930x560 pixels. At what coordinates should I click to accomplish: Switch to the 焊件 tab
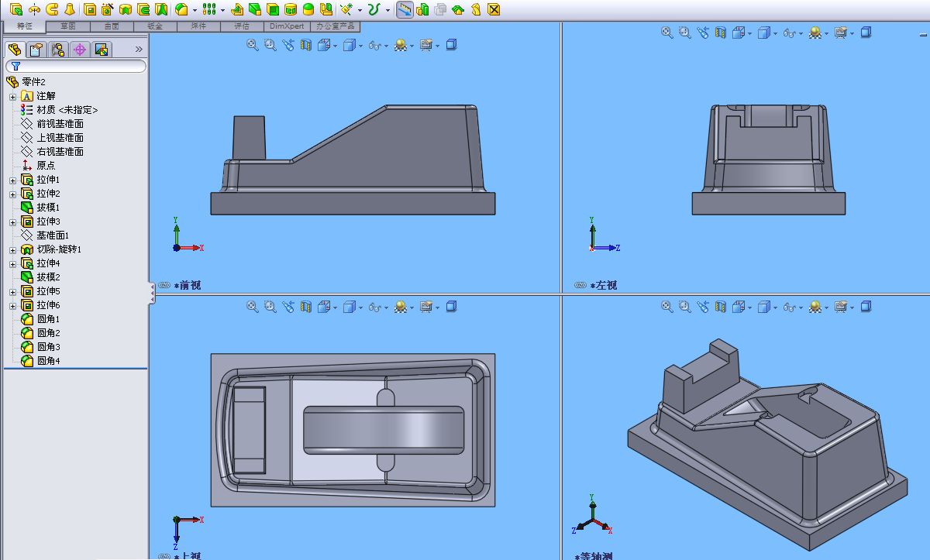pyautogui.click(x=198, y=26)
